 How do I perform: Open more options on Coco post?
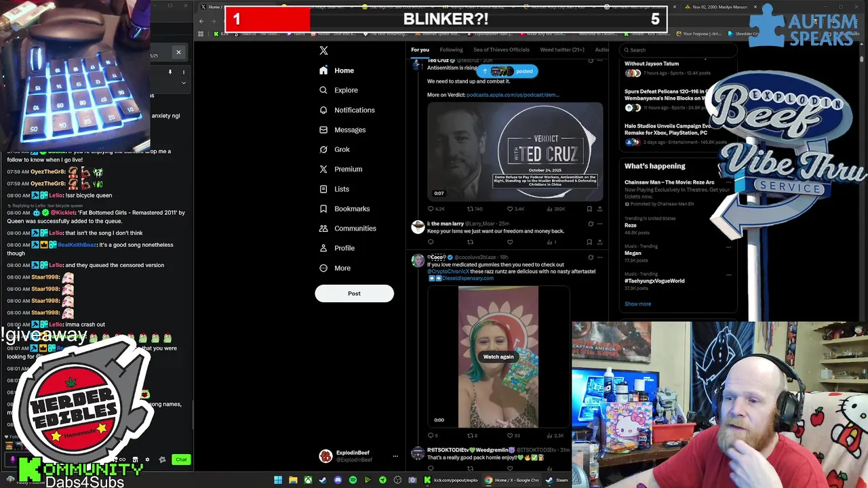coord(599,258)
